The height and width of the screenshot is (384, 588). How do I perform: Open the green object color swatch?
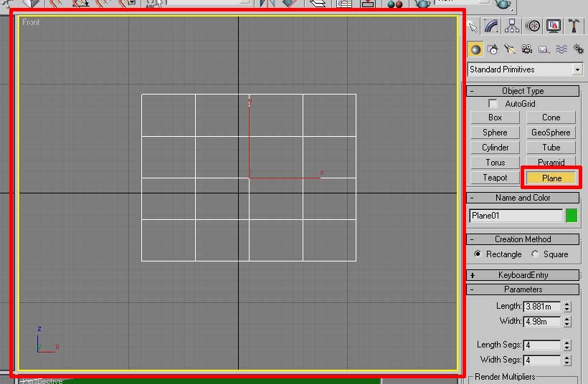572,216
